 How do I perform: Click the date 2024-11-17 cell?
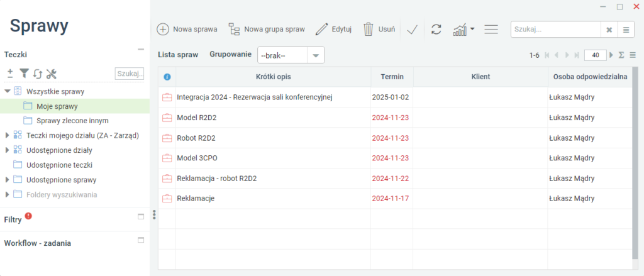(x=391, y=199)
